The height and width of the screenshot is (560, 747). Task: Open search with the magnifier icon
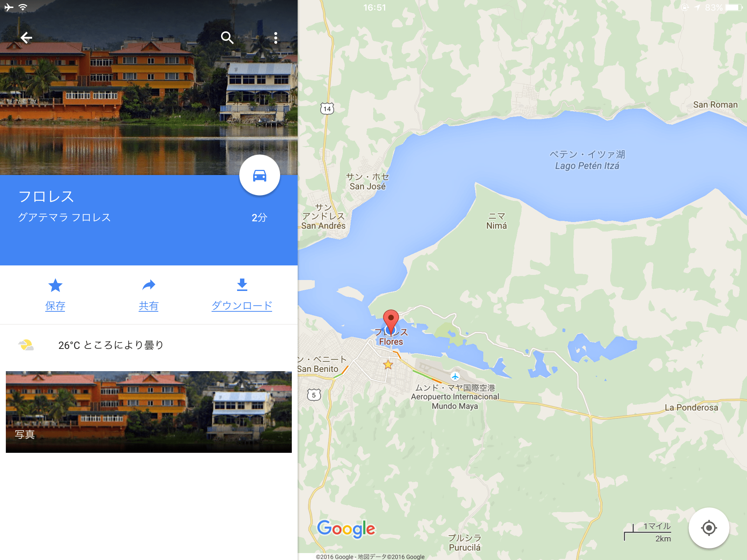pyautogui.click(x=227, y=38)
